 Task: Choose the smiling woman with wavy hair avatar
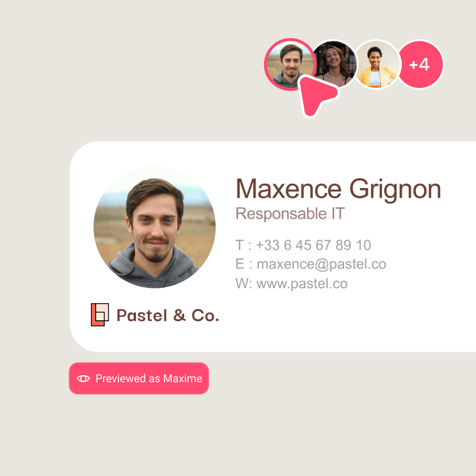click(x=335, y=63)
